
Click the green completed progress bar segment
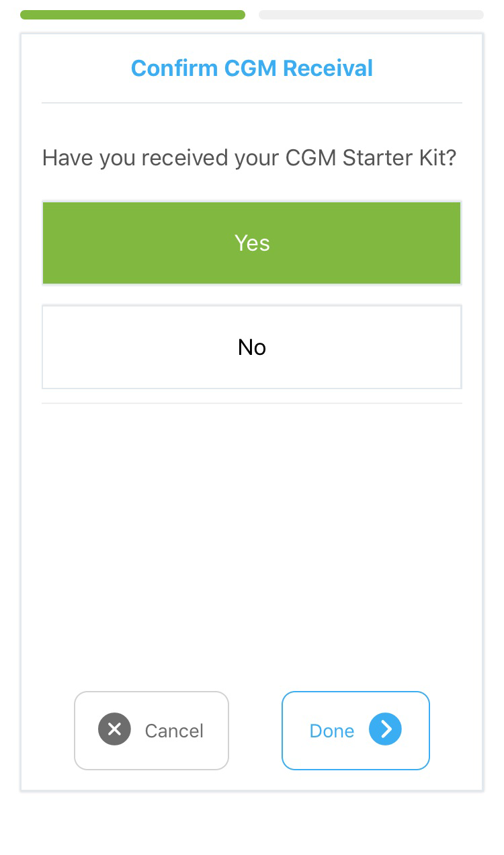(x=132, y=15)
